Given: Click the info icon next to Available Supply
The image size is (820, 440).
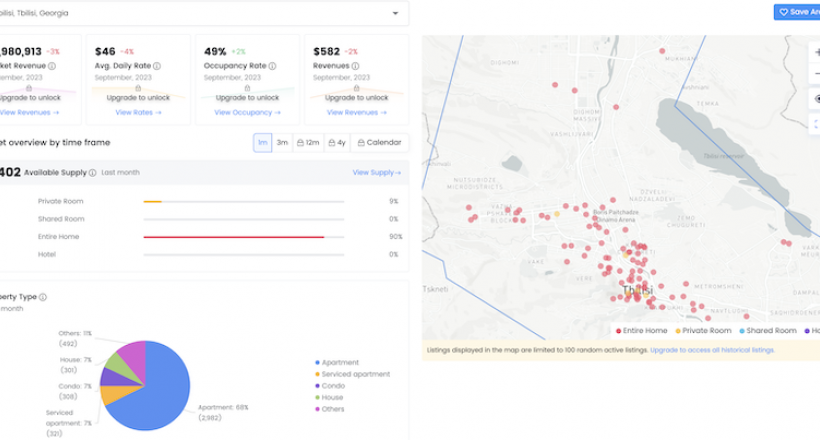Looking at the screenshot, I should click(x=93, y=173).
